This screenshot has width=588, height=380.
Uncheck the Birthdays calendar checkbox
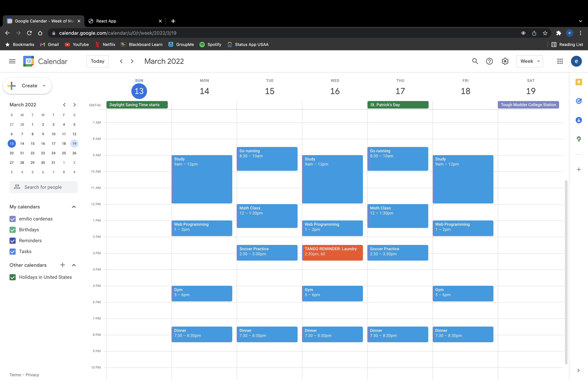13,230
